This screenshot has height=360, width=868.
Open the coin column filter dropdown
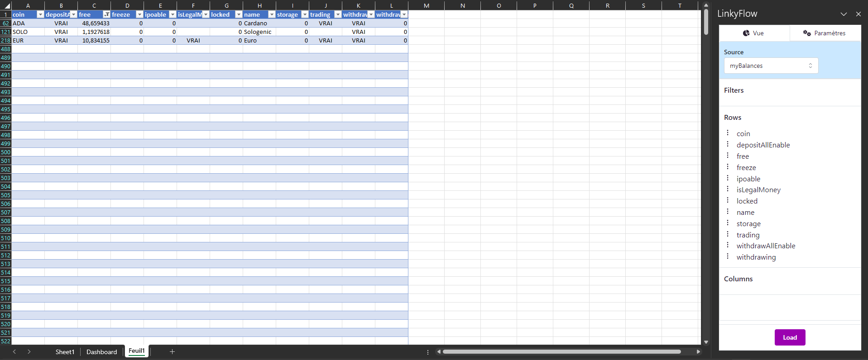(x=40, y=14)
